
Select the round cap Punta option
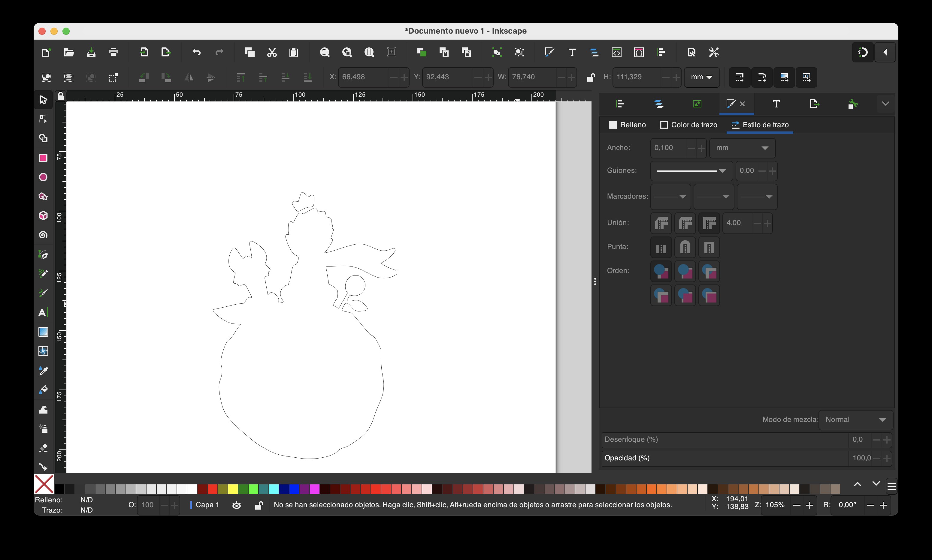(x=685, y=247)
